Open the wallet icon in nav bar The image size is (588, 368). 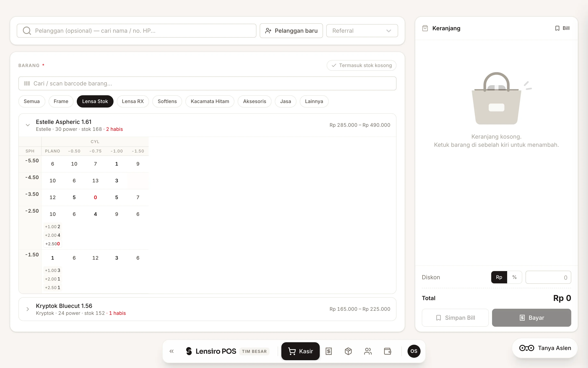tap(388, 351)
